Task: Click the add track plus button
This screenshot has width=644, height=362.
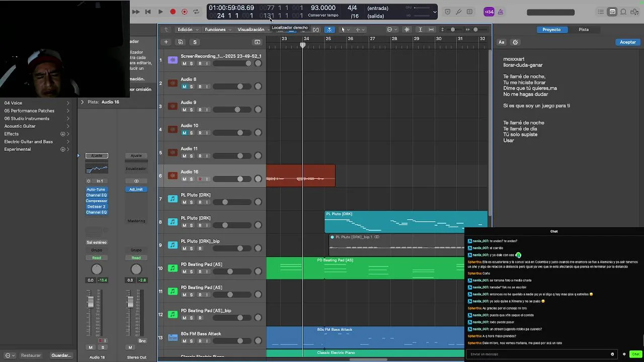Action: pyautogui.click(x=166, y=42)
